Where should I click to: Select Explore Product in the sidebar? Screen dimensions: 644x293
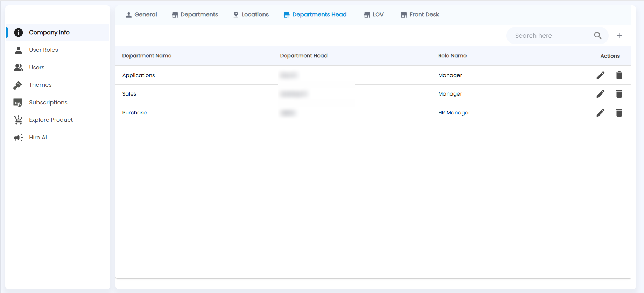coord(58,120)
